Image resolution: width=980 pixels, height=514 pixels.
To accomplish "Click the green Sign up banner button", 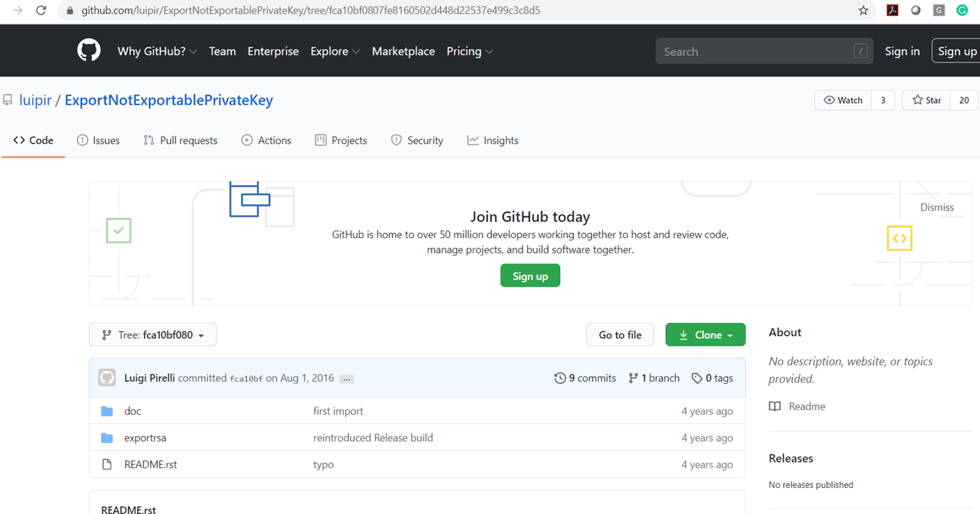I will pos(530,276).
